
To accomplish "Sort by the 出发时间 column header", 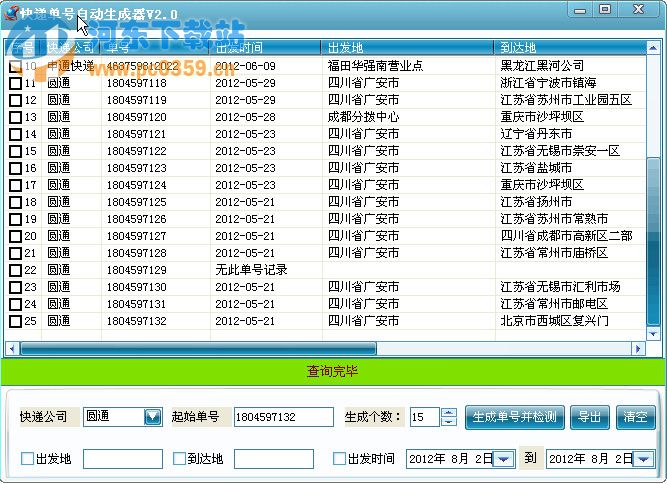I will [x=265, y=47].
